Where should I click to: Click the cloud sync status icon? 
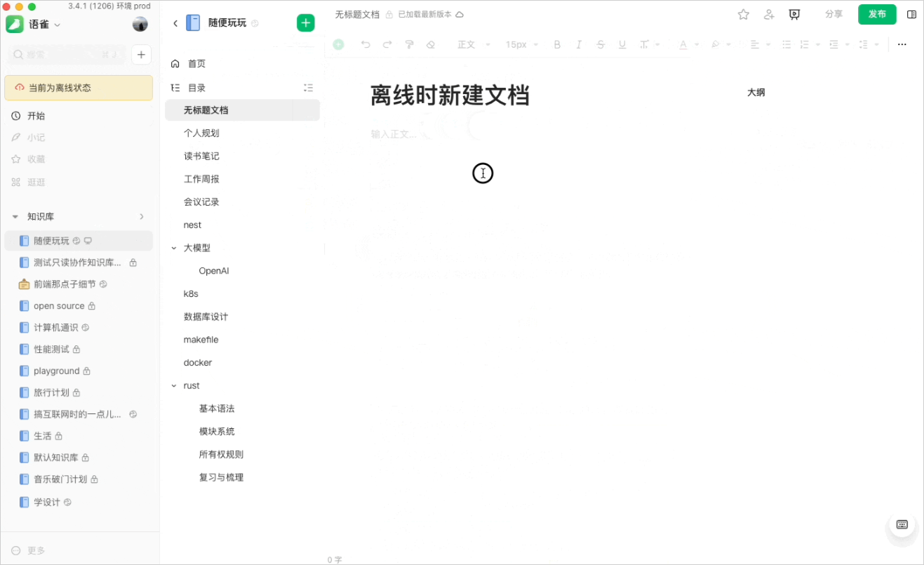460,14
